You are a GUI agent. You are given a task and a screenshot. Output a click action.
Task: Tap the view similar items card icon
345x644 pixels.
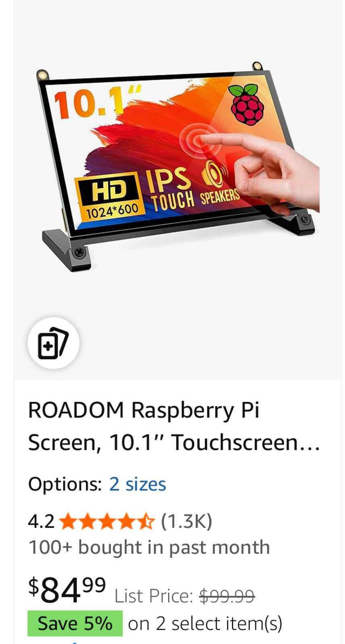53,343
